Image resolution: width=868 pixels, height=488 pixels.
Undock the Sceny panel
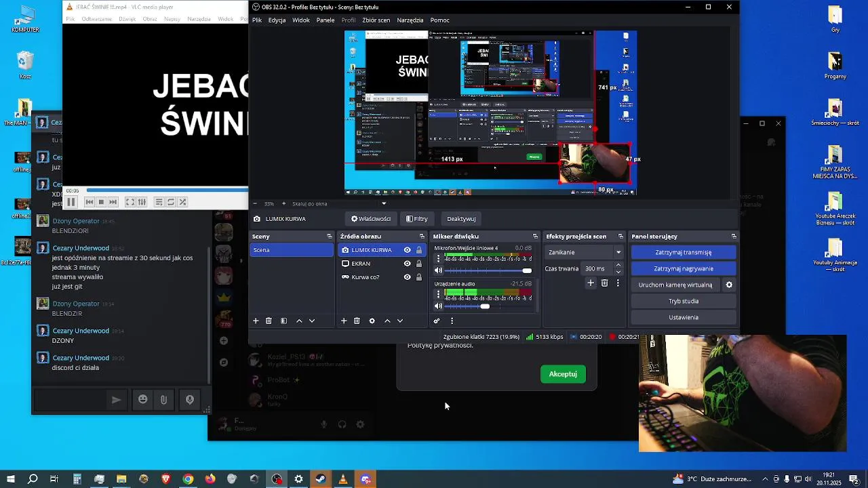coord(330,237)
